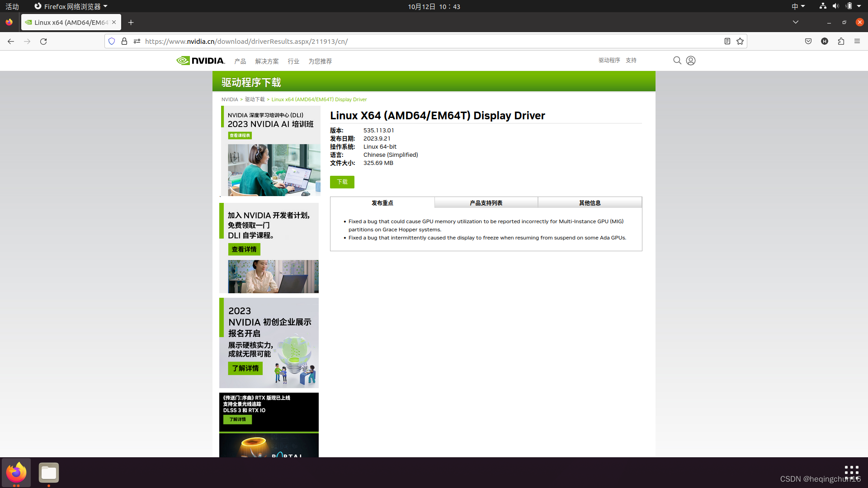Viewport: 868px width, 488px height.
Task: Open a new tab with plus button
Action: (x=131, y=22)
